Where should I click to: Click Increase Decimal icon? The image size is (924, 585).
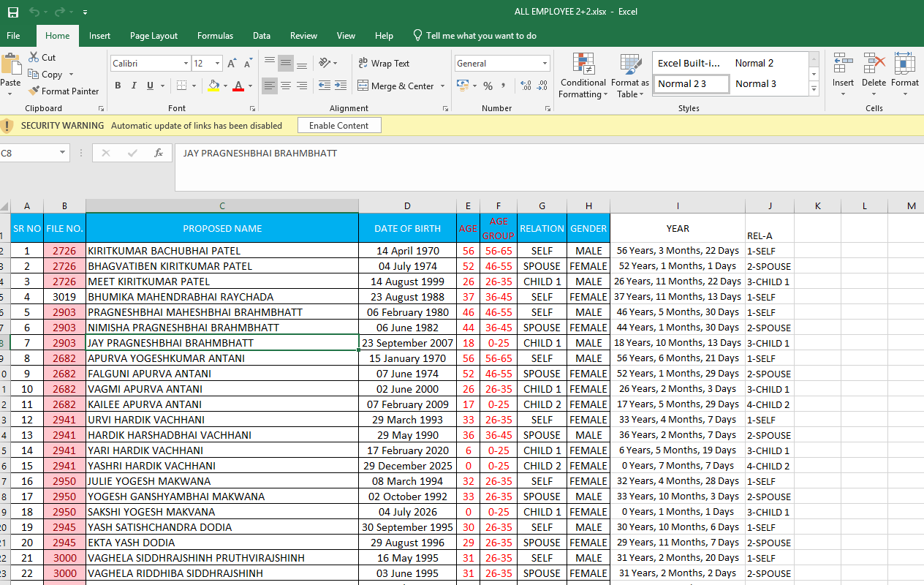[526, 86]
